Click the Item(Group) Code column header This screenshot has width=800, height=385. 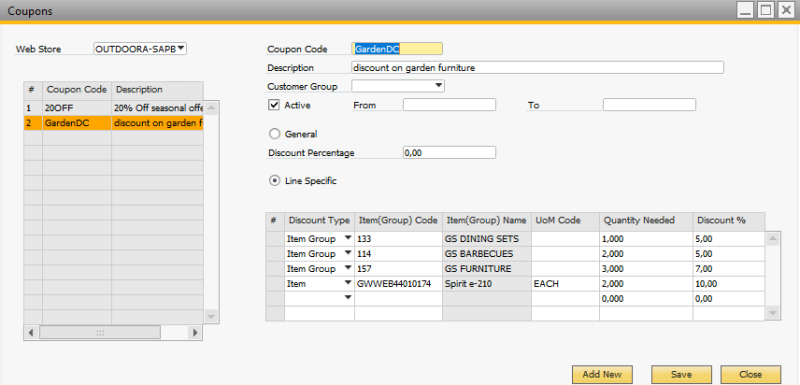[398, 221]
